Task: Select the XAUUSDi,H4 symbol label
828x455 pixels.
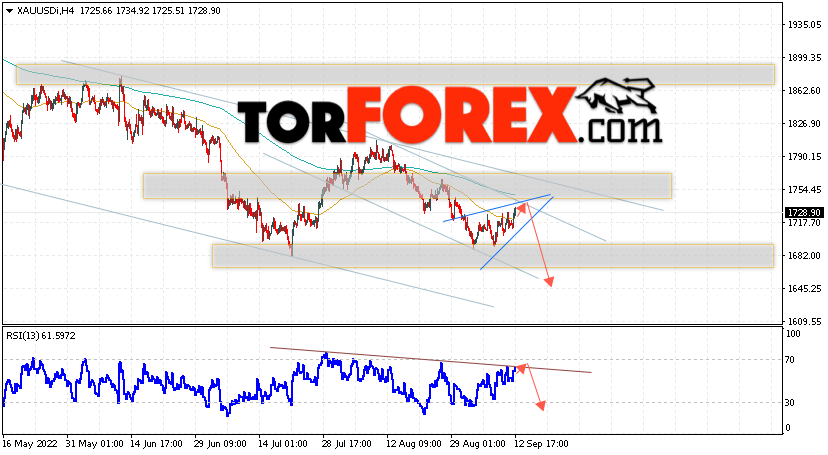Action: tap(45, 11)
